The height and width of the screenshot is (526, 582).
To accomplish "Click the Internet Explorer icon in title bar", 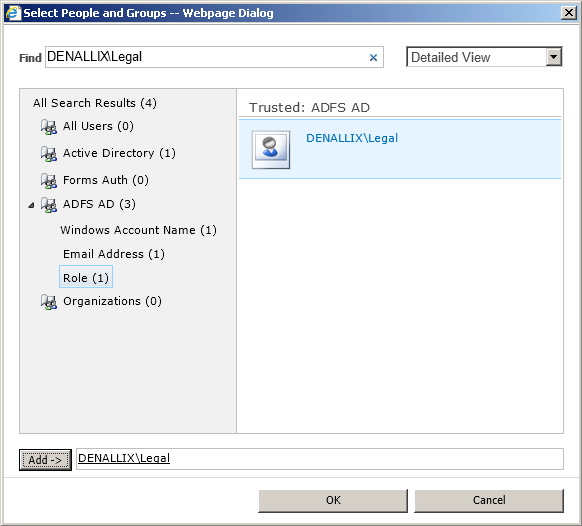I will coord(13,13).
